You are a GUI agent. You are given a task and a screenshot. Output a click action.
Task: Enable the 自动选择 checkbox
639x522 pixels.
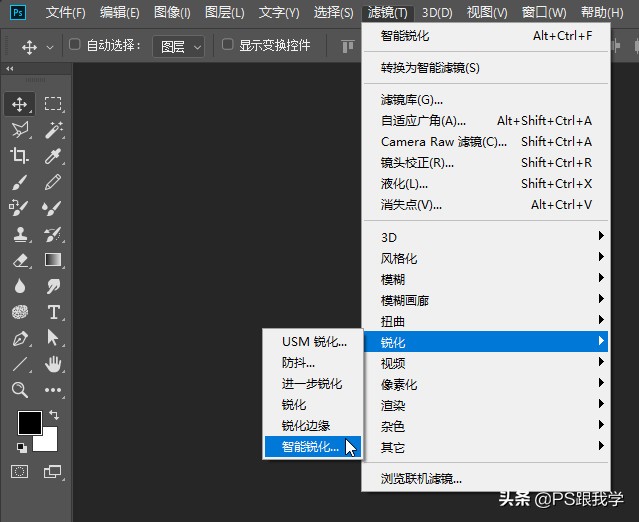coord(74,44)
